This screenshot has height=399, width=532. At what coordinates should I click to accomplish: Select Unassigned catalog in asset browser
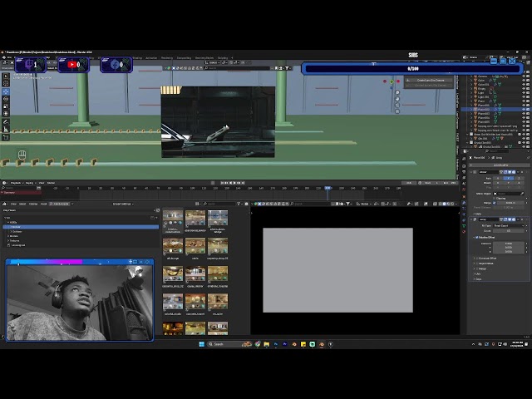(x=18, y=245)
